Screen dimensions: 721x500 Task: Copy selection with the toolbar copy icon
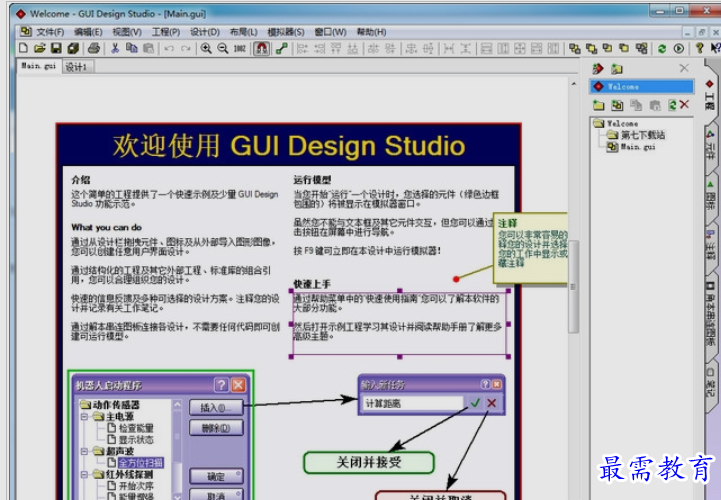click(x=132, y=48)
